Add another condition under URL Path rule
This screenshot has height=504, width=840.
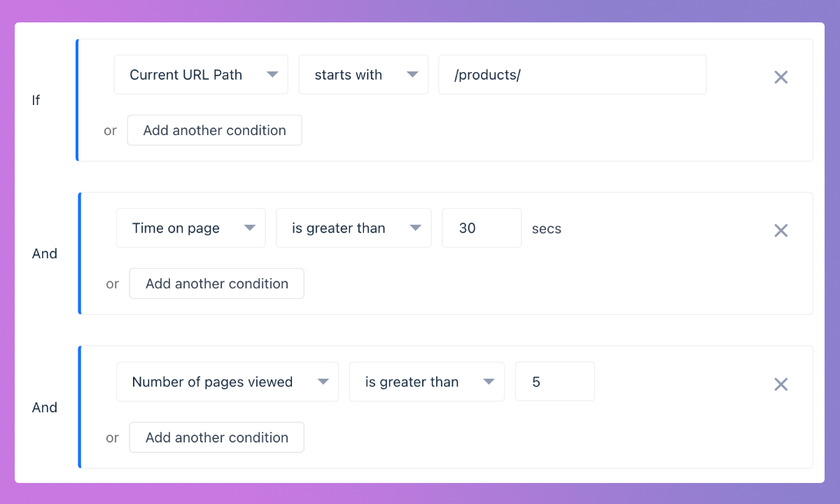[214, 130]
